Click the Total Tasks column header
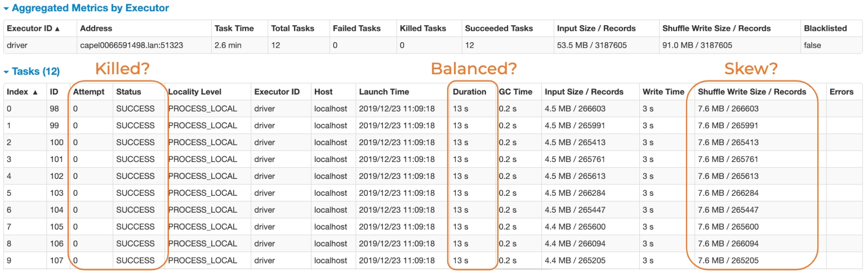Screen dimensions: 868x274 coord(292,28)
